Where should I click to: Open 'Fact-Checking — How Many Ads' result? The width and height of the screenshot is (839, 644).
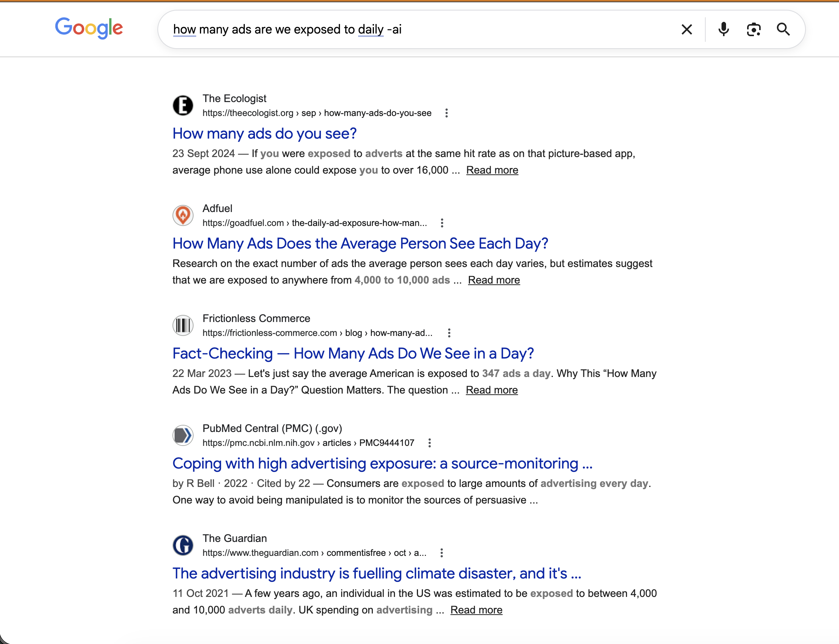click(352, 353)
